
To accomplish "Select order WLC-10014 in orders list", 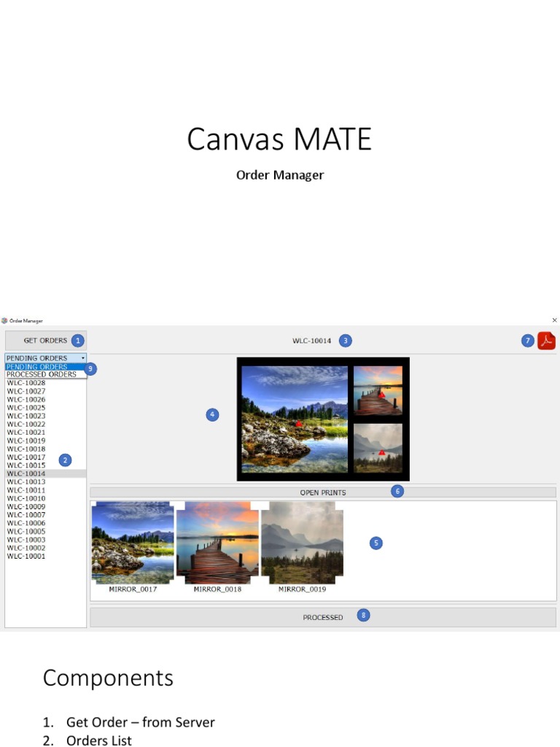I will tap(26, 473).
